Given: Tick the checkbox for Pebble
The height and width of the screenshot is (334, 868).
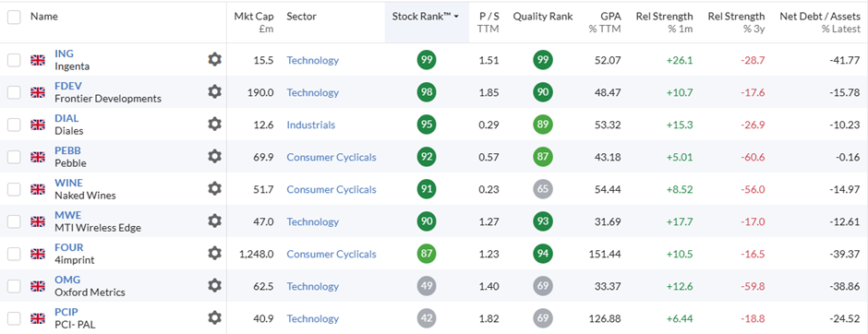Looking at the screenshot, I should pyautogui.click(x=14, y=157).
